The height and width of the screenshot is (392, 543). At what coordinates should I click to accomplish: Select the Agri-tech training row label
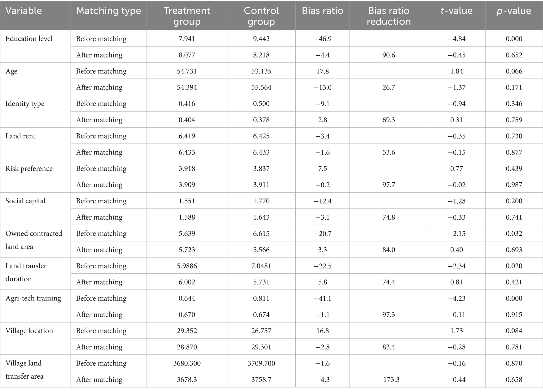33,298
